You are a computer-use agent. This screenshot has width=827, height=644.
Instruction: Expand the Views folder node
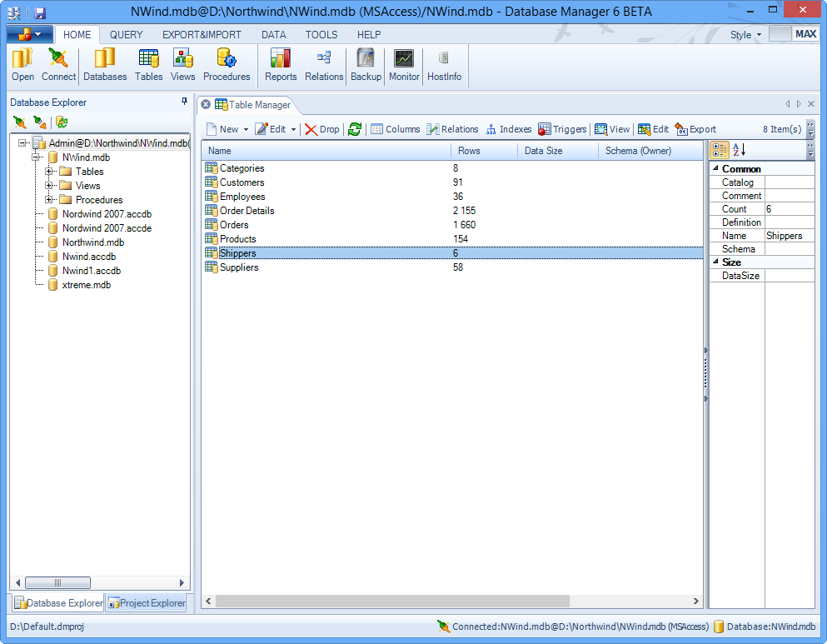click(x=48, y=186)
